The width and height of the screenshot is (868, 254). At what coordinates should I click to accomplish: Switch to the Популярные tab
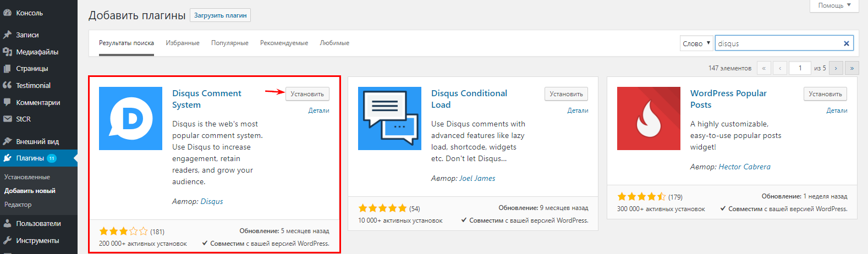click(x=230, y=43)
